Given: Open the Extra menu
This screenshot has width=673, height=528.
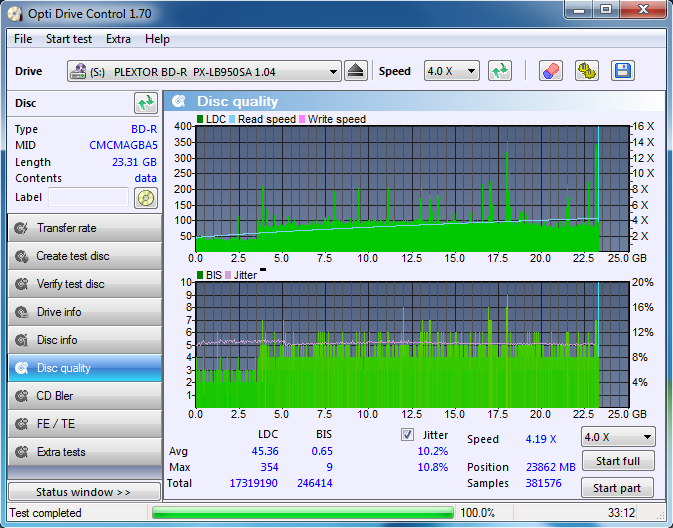Looking at the screenshot, I should click(118, 39).
